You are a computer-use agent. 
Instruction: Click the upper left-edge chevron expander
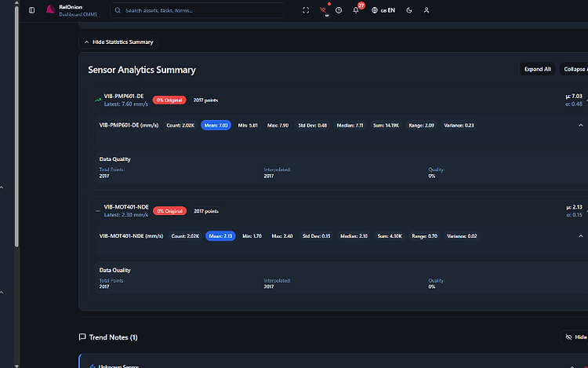click(x=2, y=188)
